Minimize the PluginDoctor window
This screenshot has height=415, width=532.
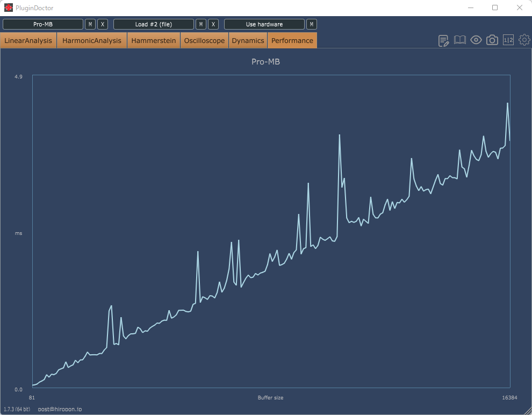click(471, 8)
